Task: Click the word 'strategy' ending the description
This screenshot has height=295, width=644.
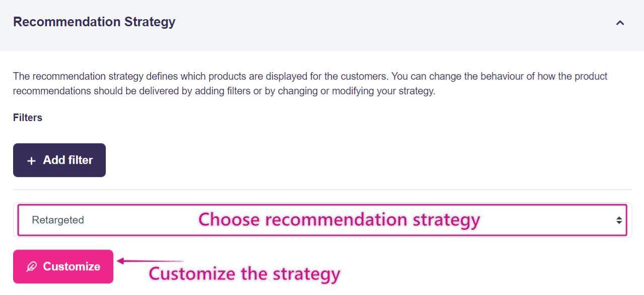Action: (x=416, y=91)
